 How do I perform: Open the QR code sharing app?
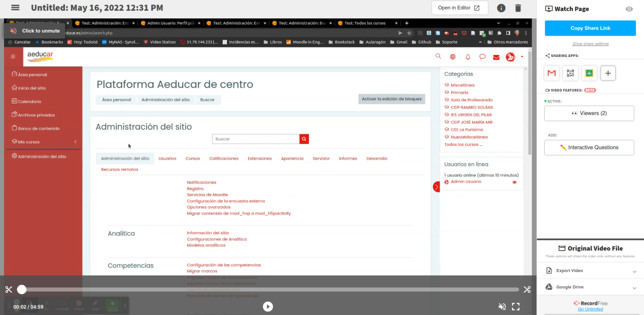coord(570,73)
